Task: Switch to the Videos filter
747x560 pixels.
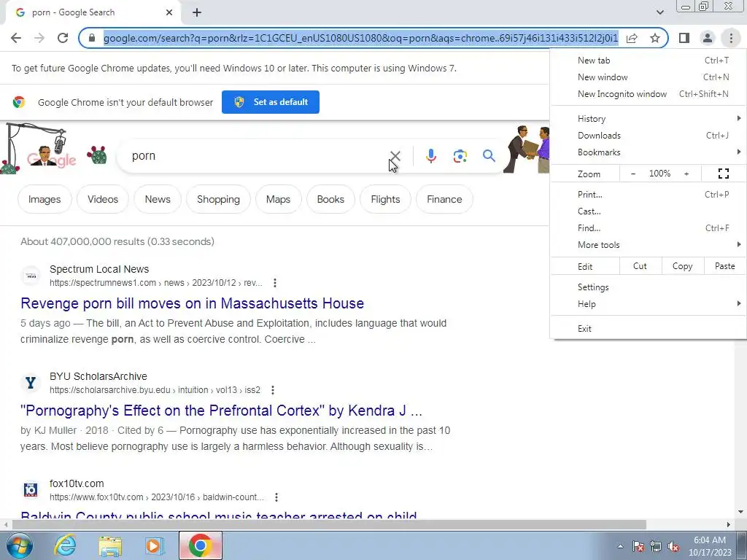Action: [103, 199]
